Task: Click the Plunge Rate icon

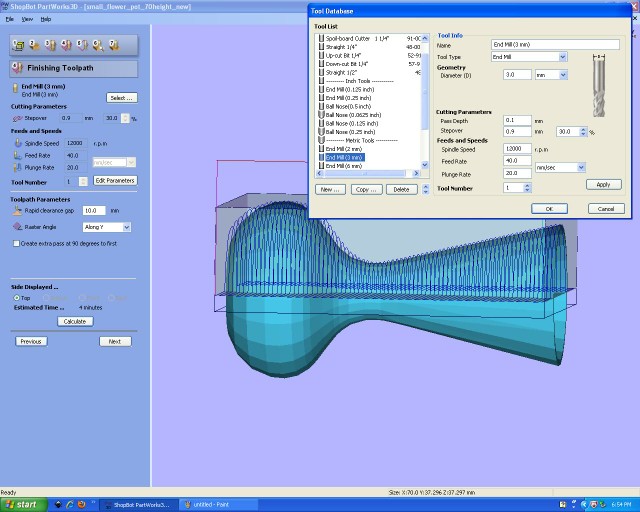Action: tap(18, 167)
